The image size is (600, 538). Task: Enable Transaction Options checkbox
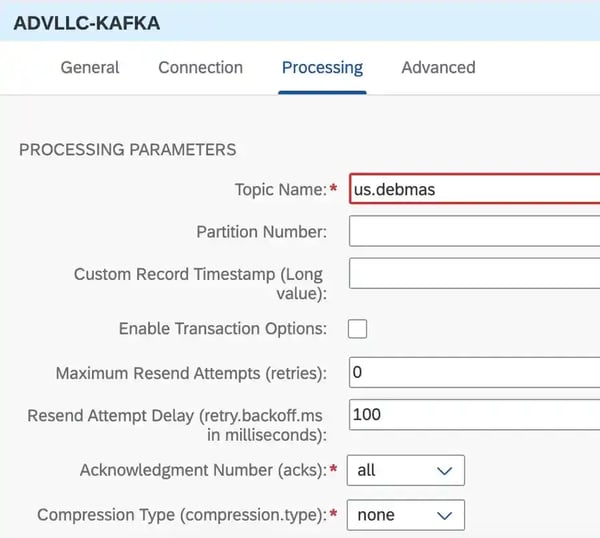357,329
